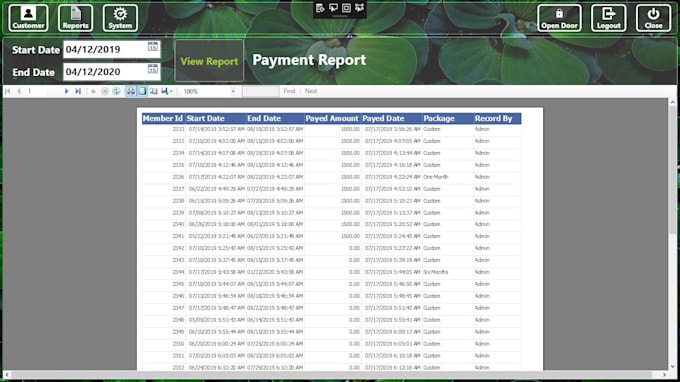
Task: Jump to the last report page
Action: 78,91
